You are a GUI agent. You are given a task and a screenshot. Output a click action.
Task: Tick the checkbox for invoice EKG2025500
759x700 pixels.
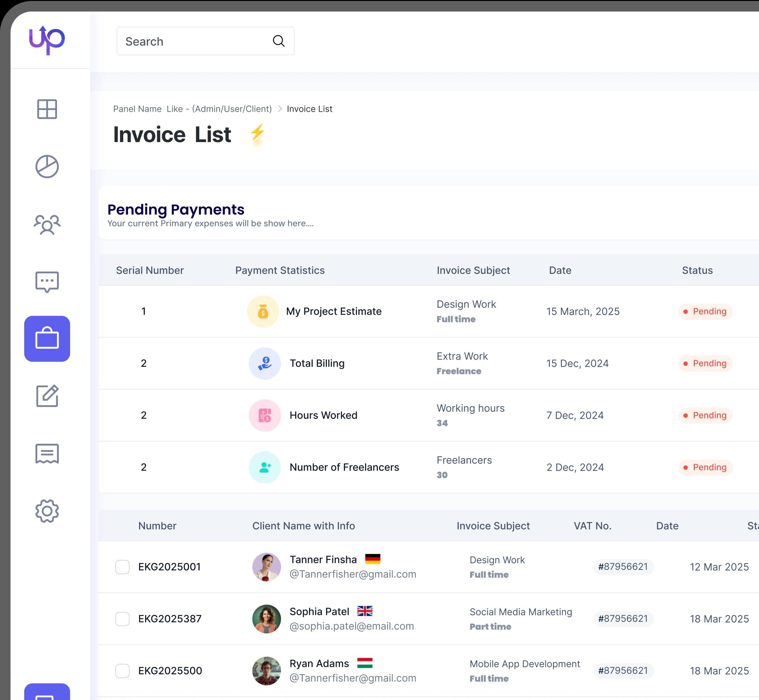coord(122,670)
